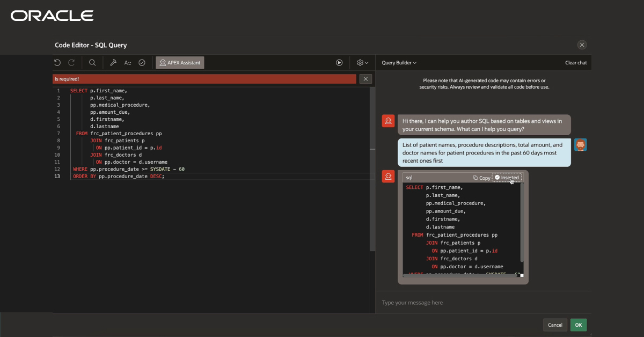Open the editor settings gear dropdown
The width and height of the screenshot is (644, 337).
coord(362,63)
